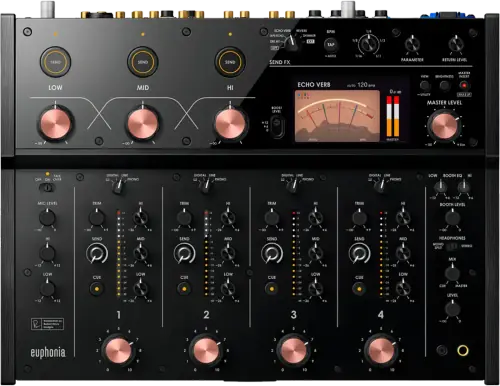Click channel 1 LOW EQ knob
Screen dimensions: 500x386
tap(140, 289)
